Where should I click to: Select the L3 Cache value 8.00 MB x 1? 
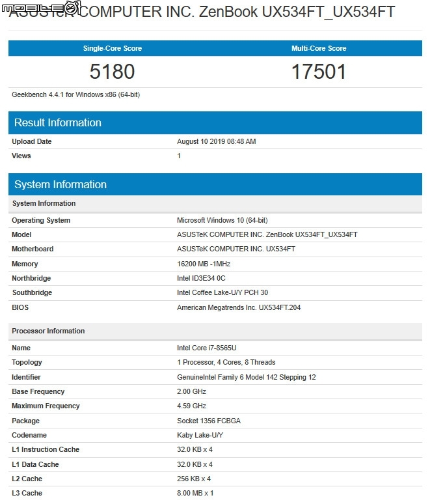[x=195, y=493]
